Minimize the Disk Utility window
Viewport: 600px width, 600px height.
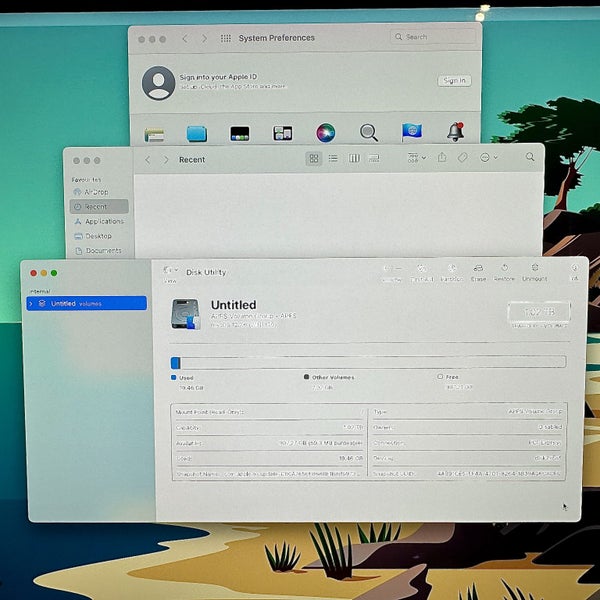point(44,273)
